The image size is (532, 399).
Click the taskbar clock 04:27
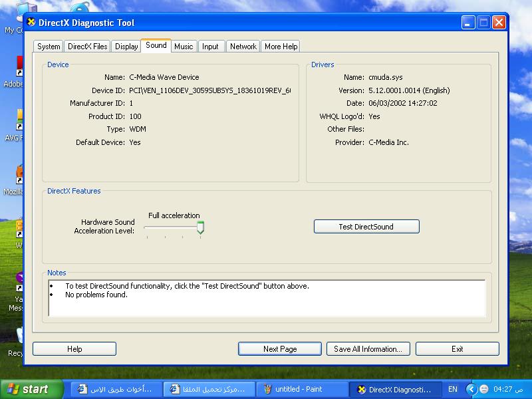(508, 389)
